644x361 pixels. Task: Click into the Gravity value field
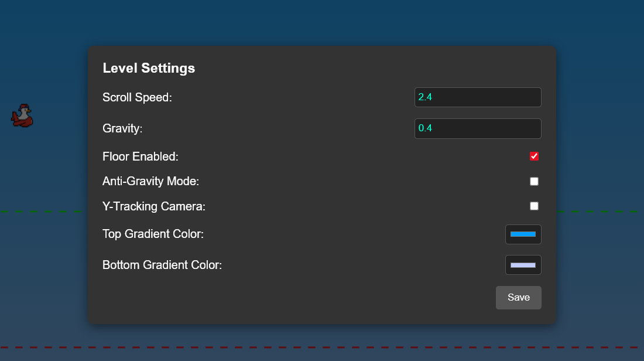pos(477,128)
